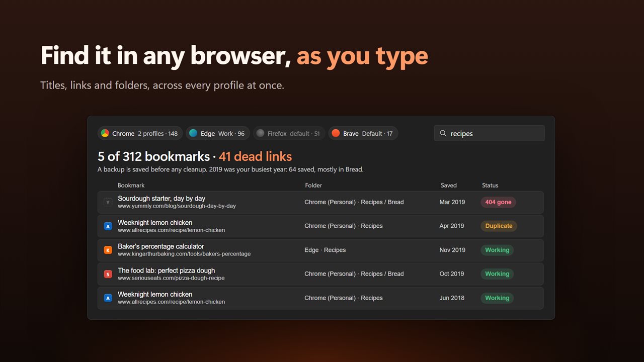Viewport: 644px width, 362px height.
Task: Sort by the Bookmark column header
Action: click(x=131, y=186)
